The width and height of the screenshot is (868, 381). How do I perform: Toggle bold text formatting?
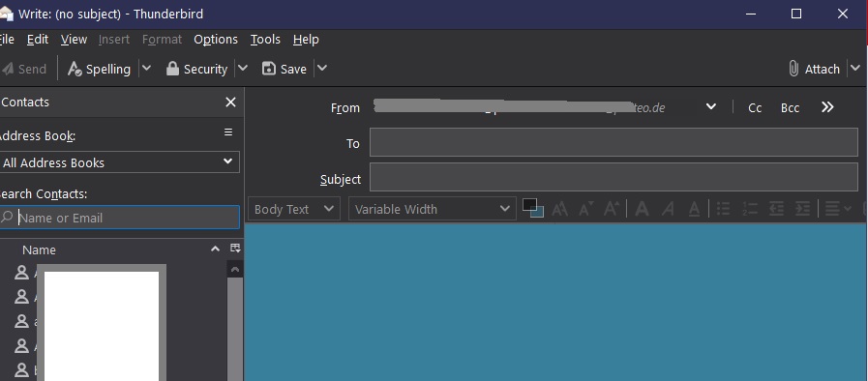(x=643, y=209)
